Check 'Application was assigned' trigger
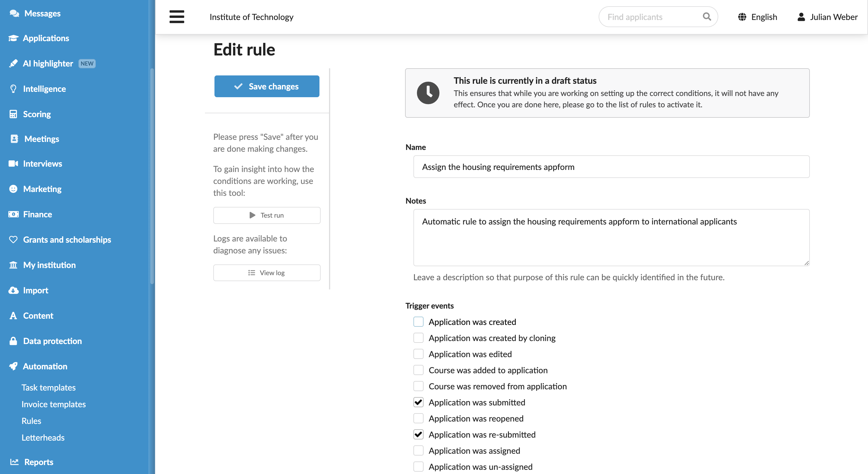The height and width of the screenshot is (474, 868). [418, 450]
